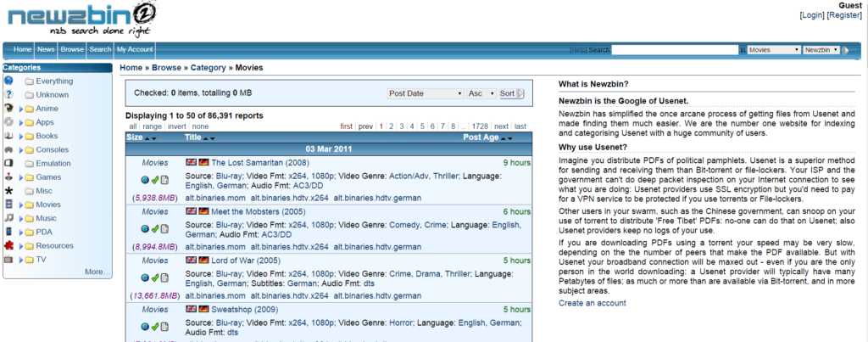Sort ascending with the Size column arrow

(147, 138)
